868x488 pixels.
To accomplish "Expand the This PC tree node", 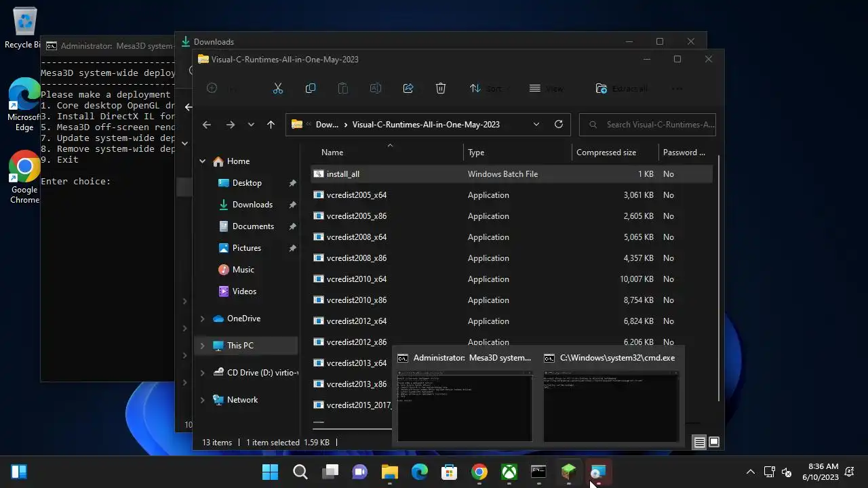I will [202, 346].
